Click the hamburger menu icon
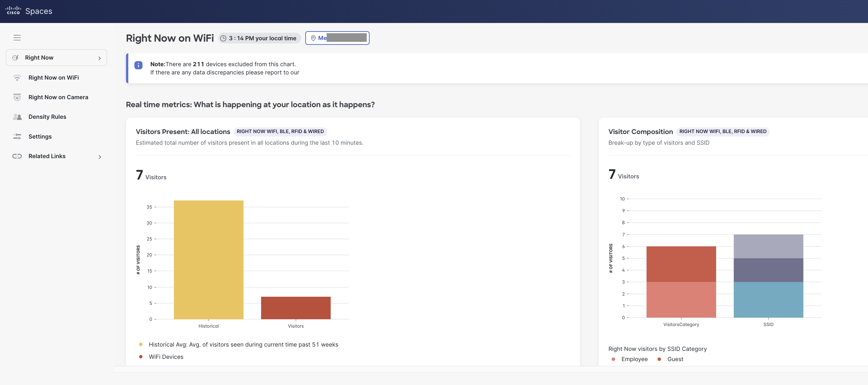 point(17,38)
